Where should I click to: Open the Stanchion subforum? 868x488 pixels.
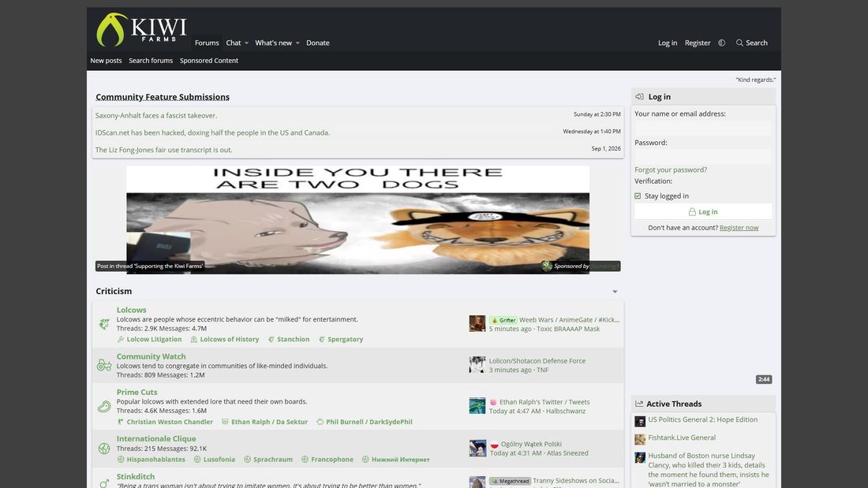[293, 339]
